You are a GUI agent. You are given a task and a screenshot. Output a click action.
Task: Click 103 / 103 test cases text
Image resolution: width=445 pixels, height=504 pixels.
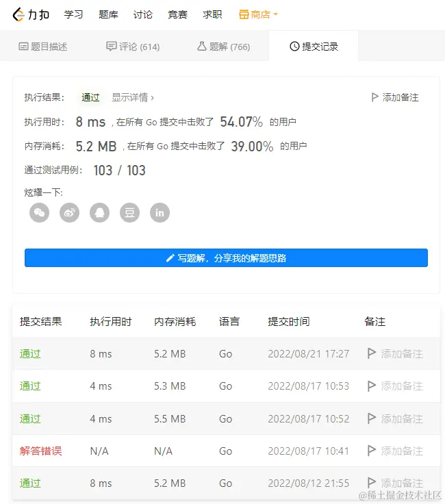[120, 171]
